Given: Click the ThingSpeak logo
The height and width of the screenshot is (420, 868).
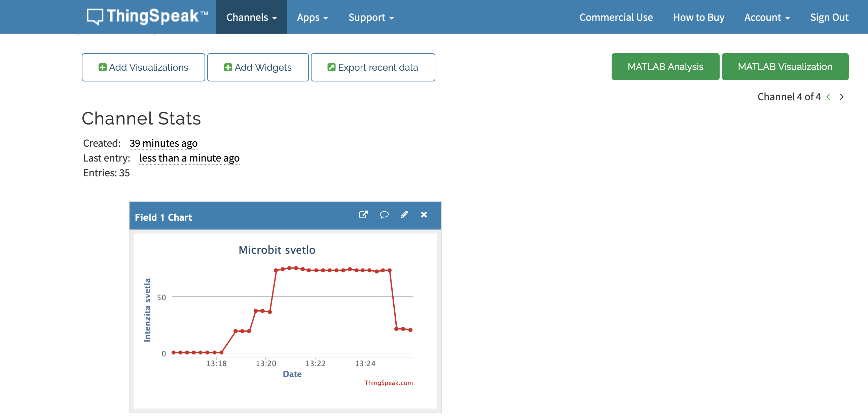Looking at the screenshot, I should tap(147, 16).
